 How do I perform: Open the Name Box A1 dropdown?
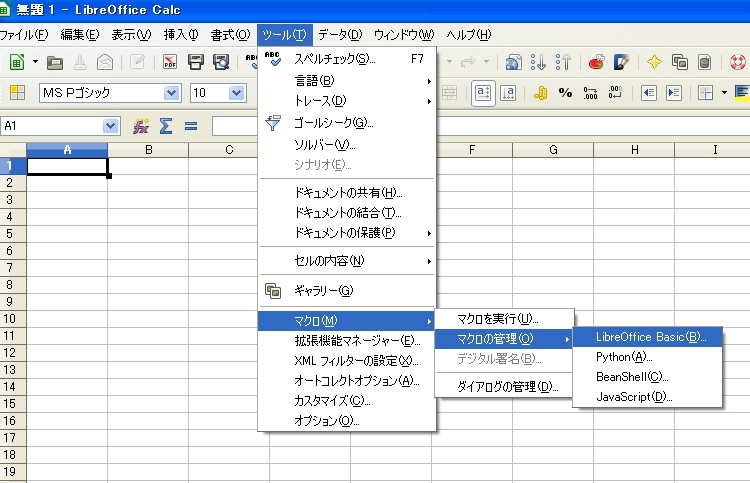[110, 126]
